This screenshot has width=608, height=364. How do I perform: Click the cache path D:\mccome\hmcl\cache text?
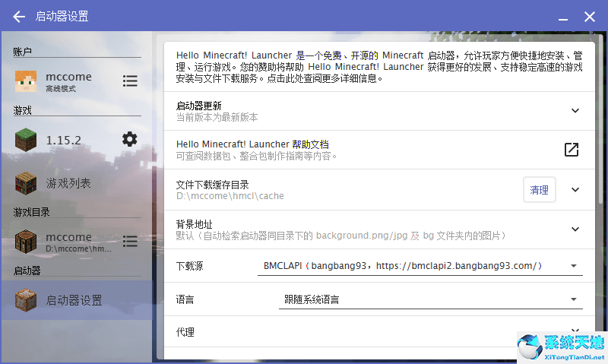coord(230,196)
